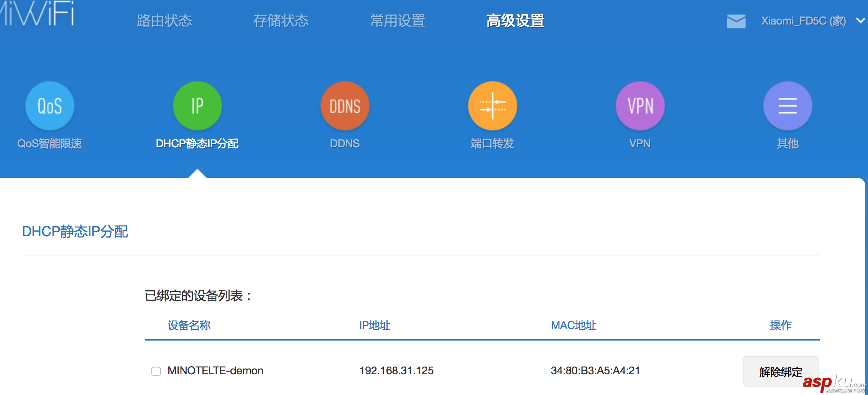Image resolution: width=868 pixels, height=395 pixels.
Task: Click the DHCP静态IP分配 nav label
Action: tap(197, 143)
